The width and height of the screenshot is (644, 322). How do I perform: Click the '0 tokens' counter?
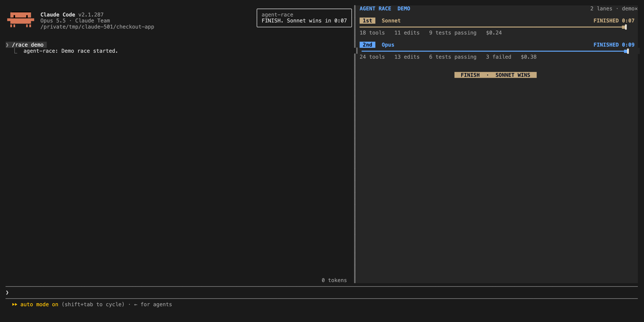pos(334,280)
